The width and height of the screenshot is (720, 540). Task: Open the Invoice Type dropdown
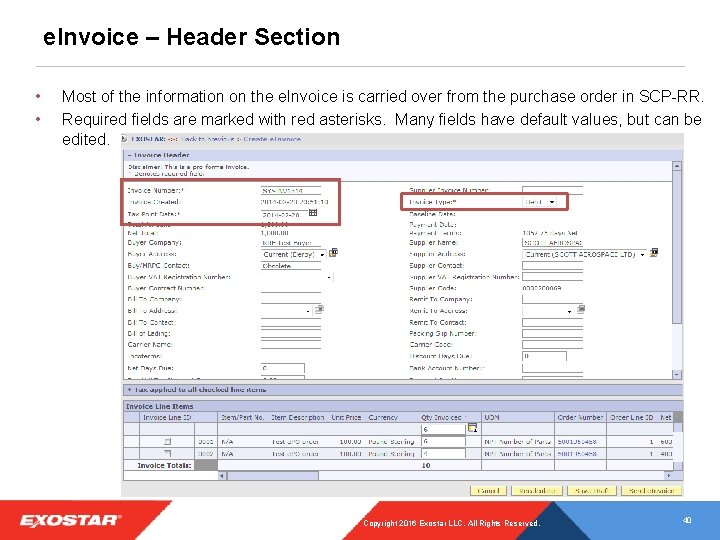[x=552, y=202]
